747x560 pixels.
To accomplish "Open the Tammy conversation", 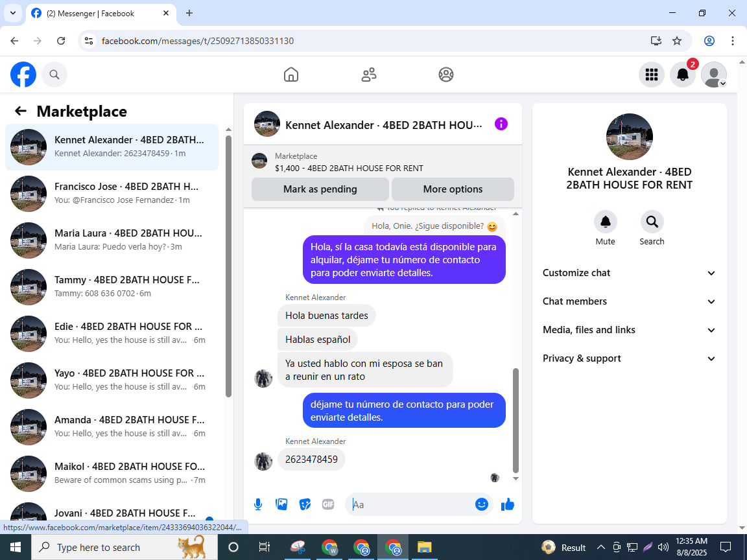I will point(112,286).
